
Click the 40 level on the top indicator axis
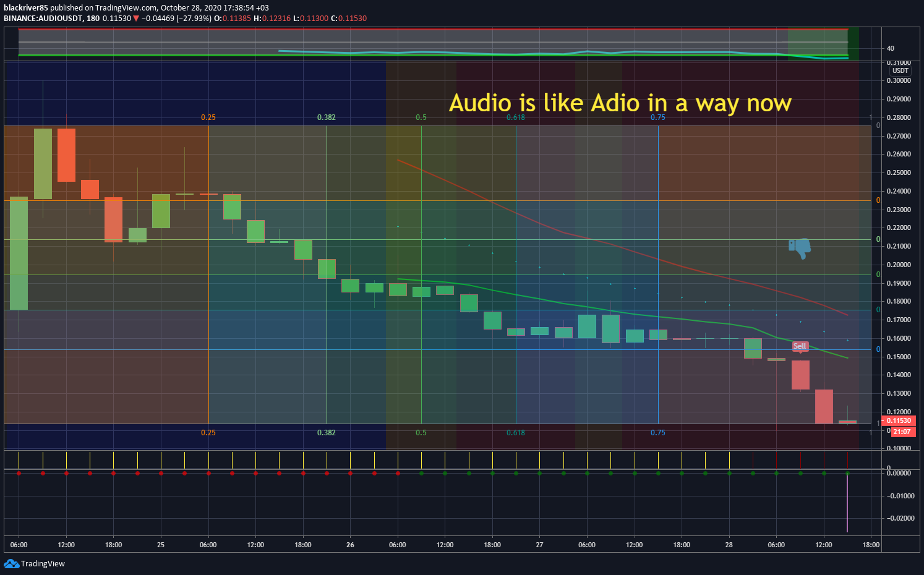click(891, 48)
